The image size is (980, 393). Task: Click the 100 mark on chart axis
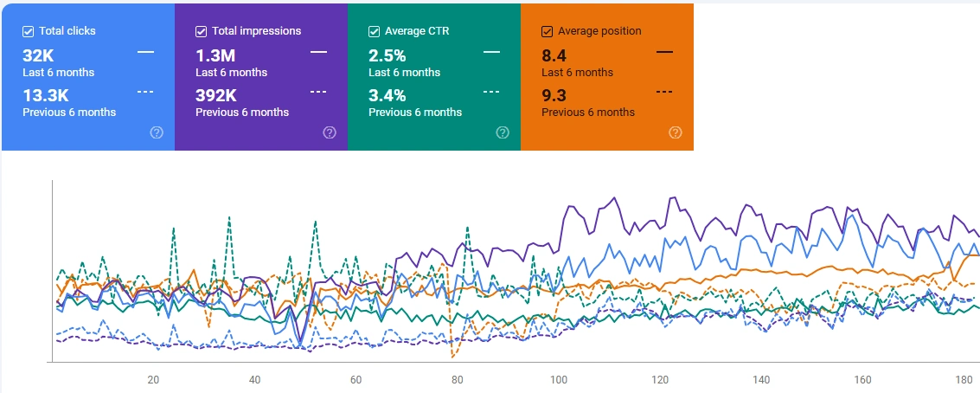click(x=559, y=380)
